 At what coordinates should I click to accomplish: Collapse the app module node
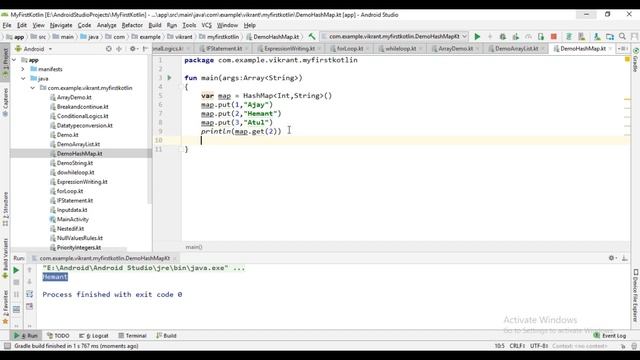point(14,60)
